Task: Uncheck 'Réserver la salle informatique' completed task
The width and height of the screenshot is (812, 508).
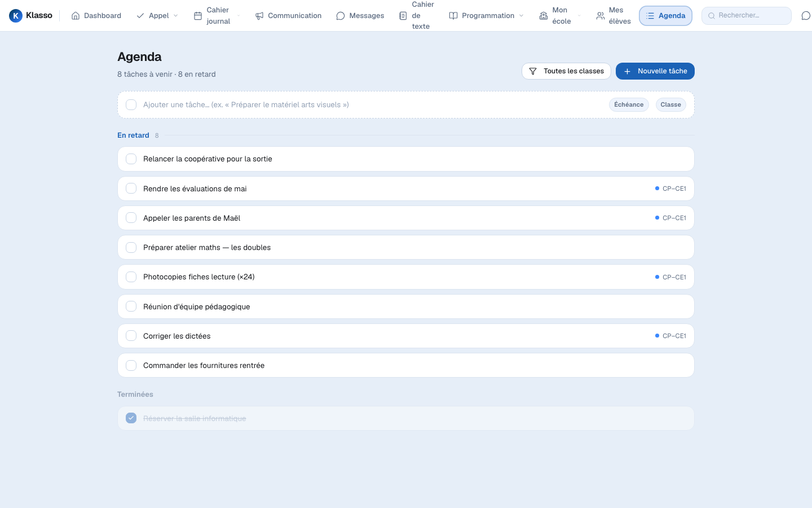Action: (x=131, y=418)
